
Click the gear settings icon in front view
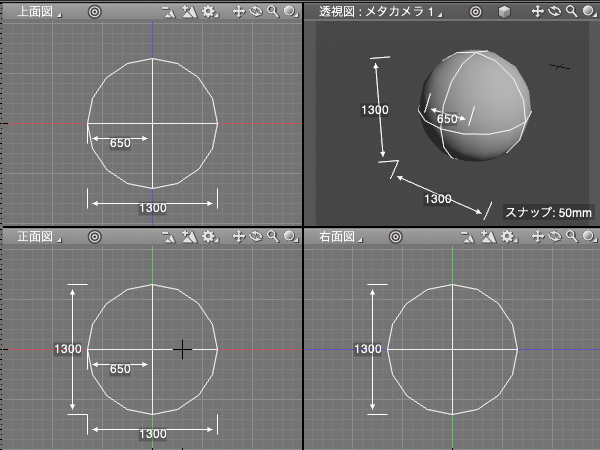pyautogui.click(x=208, y=237)
